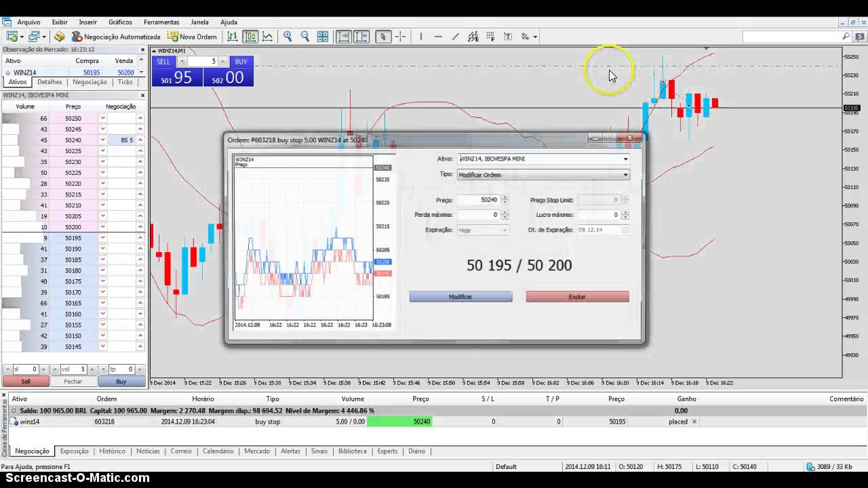
Task: Click the Excluir button
Action: [x=577, y=297]
